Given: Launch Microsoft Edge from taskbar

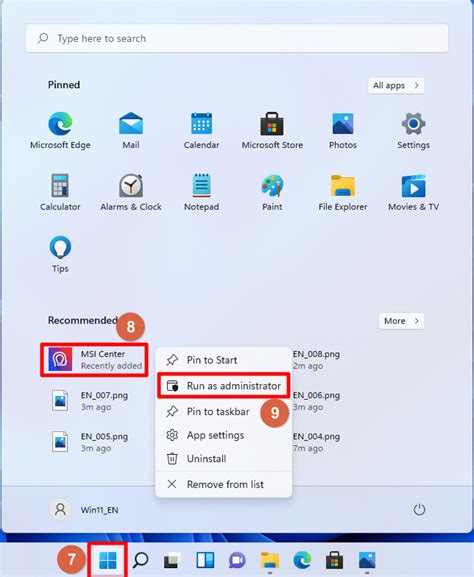Looking at the screenshot, I should coord(302,560).
